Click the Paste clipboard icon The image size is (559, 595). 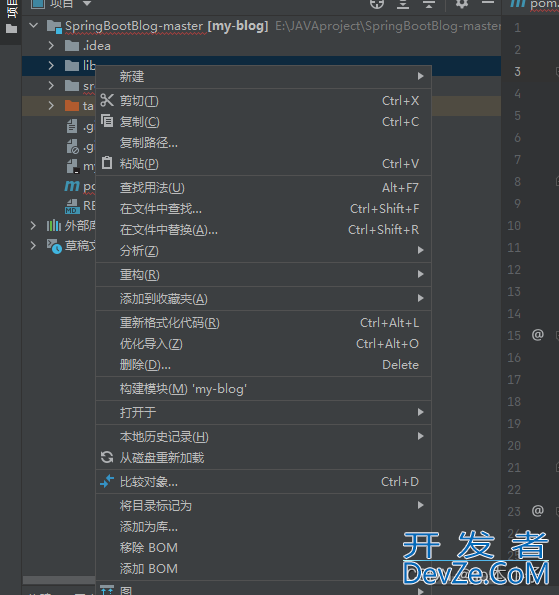coord(107,163)
